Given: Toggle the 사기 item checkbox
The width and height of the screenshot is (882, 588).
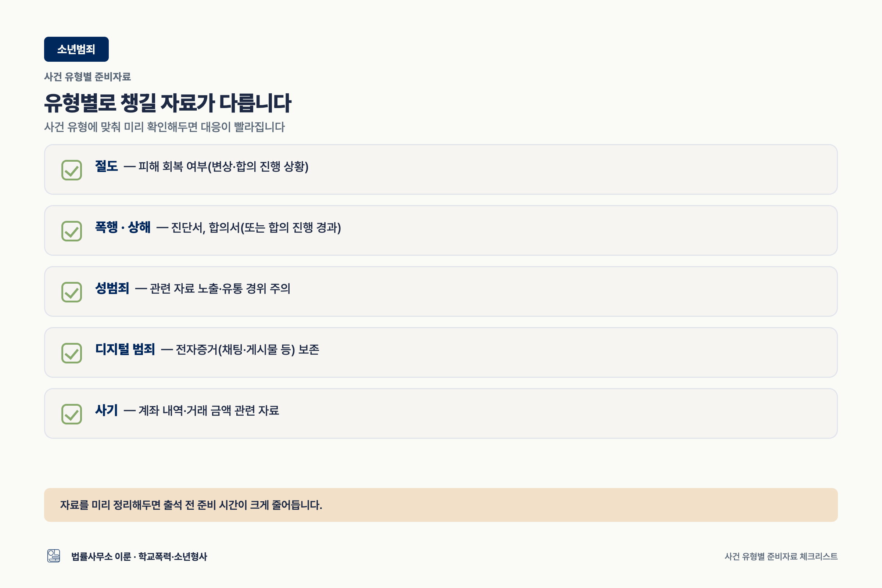Looking at the screenshot, I should 72,414.
